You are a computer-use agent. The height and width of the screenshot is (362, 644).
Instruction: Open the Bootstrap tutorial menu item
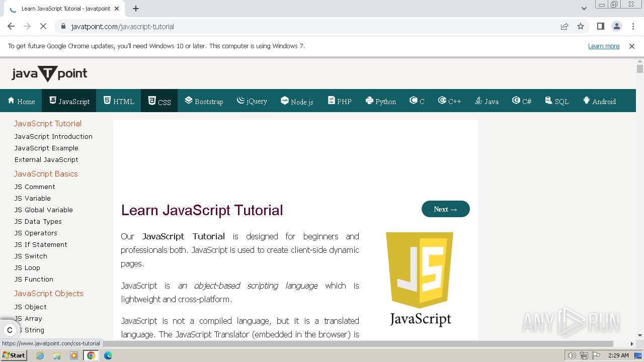tap(204, 101)
